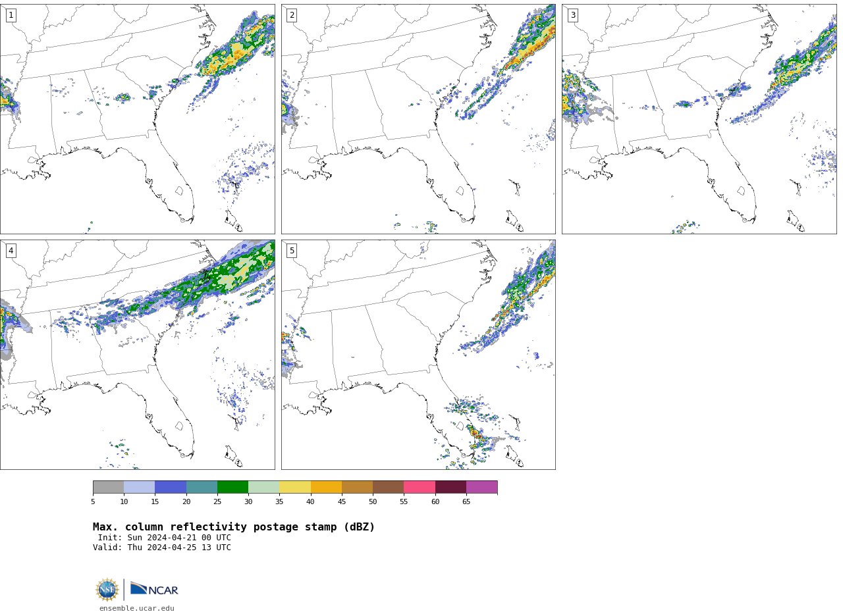Click the colorbar tick label 5
The image size is (843, 616).
[93, 502]
